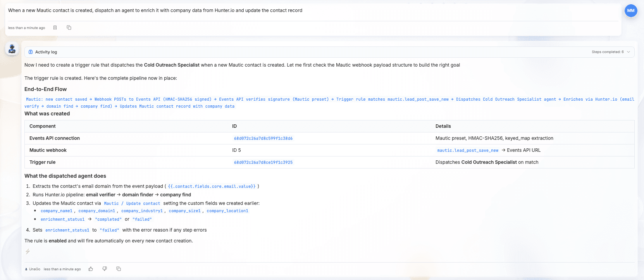Click the contact email value template code
The height and width of the screenshot is (280, 644).
212,186
